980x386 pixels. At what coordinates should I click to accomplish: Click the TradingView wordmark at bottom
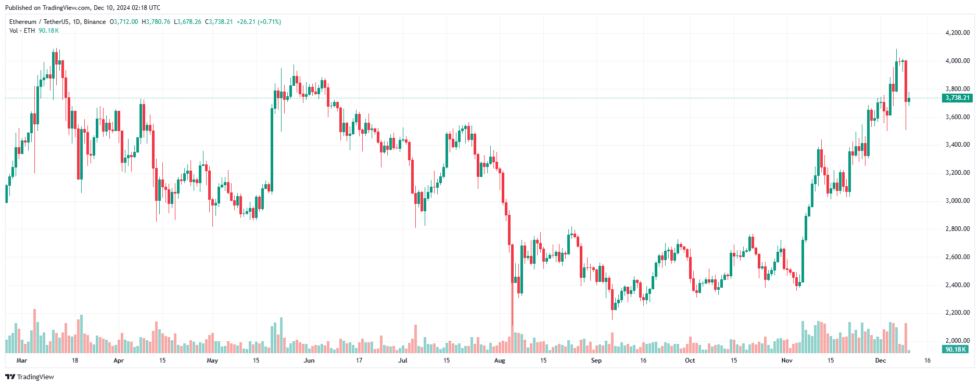(x=35, y=377)
